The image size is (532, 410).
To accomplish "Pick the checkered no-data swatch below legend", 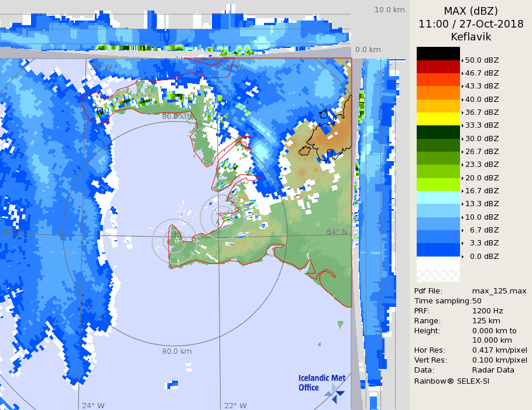I will pyautogui.click(x=438, y=269).
